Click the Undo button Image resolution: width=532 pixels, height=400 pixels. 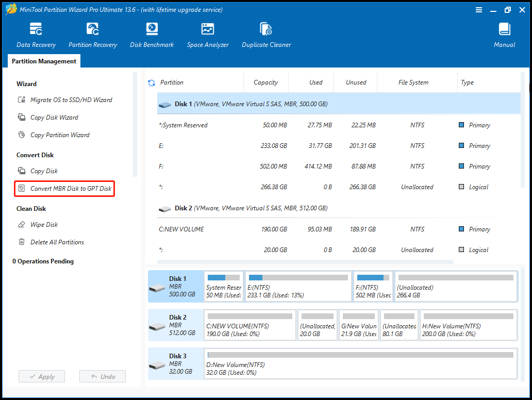click(103, 376)
